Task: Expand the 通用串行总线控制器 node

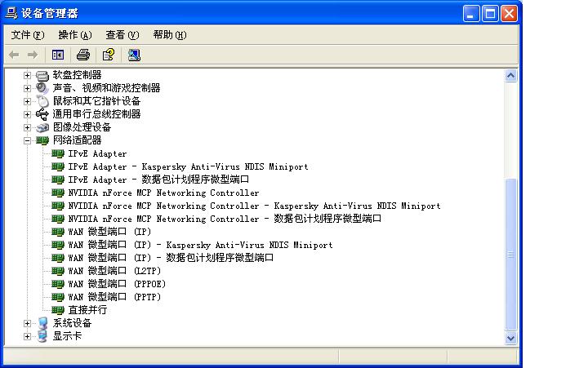Action: tap(27, 114)
